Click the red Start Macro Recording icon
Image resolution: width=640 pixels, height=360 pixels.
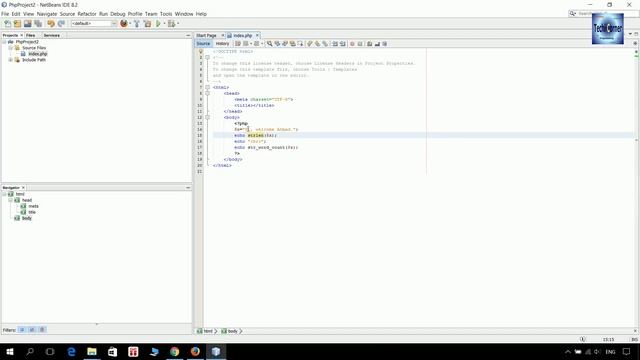pyautogui.click(x=352, y=44)
